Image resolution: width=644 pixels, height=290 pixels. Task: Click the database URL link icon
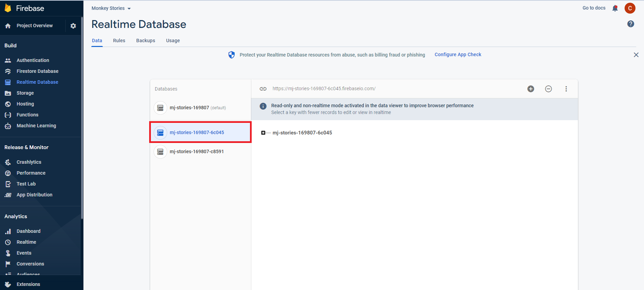[x=263, y=89]
